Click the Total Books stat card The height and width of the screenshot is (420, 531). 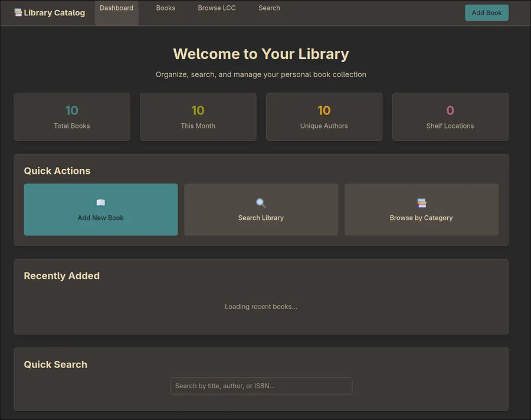[72, 117]
